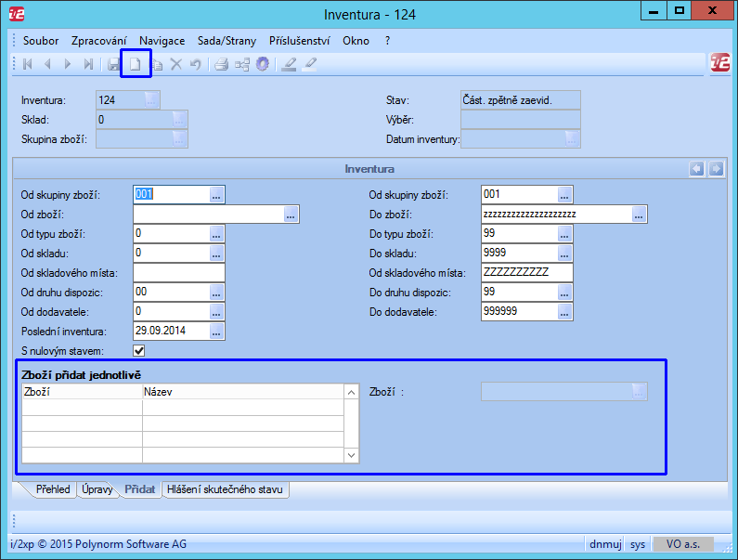Toggle the S nulovým stavem checkbox
The image size is (738, 560).
[139, 350]
